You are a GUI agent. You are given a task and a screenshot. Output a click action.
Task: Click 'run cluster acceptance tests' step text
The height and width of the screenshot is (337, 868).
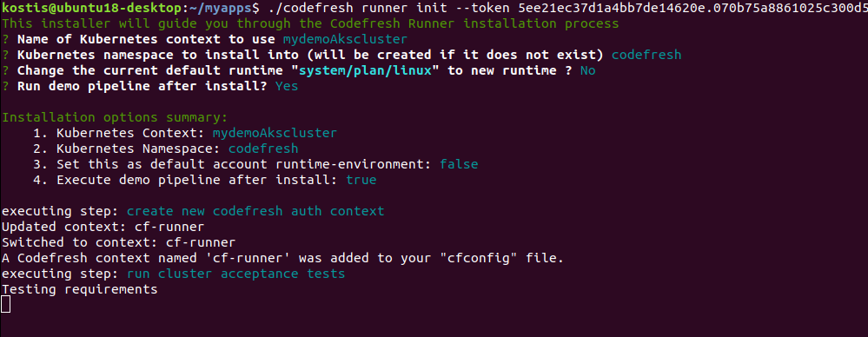[x=235, y=274]
